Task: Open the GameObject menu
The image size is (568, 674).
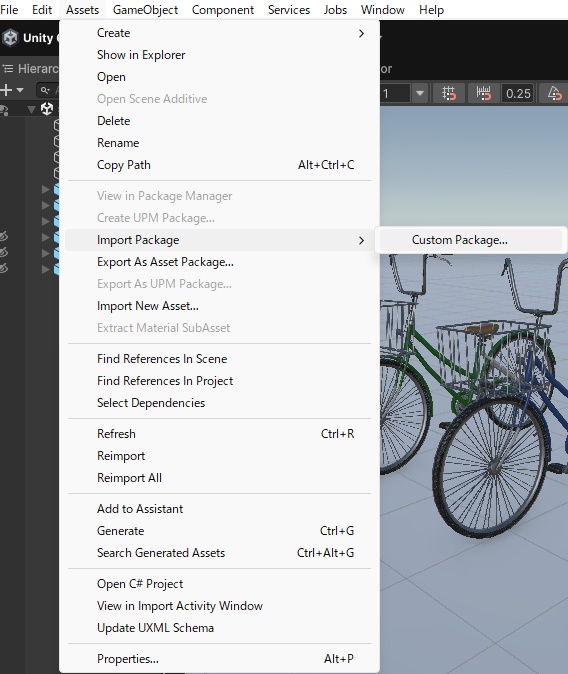Action: point(145,9)
